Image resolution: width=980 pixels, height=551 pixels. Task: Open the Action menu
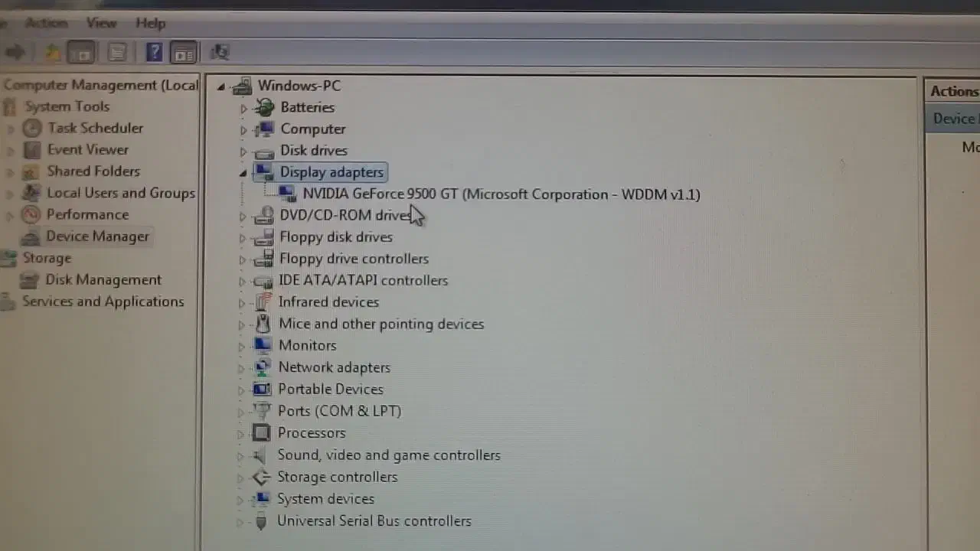tap(46, 23)
